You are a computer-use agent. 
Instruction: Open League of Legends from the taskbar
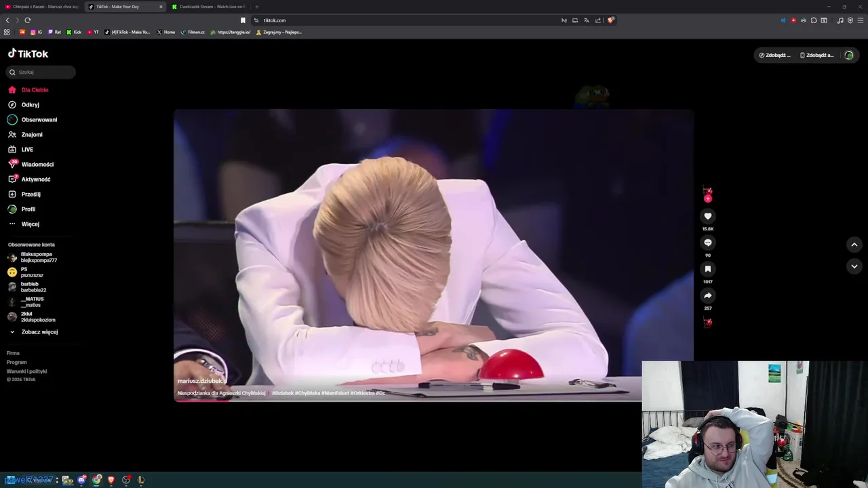(141, 480)
